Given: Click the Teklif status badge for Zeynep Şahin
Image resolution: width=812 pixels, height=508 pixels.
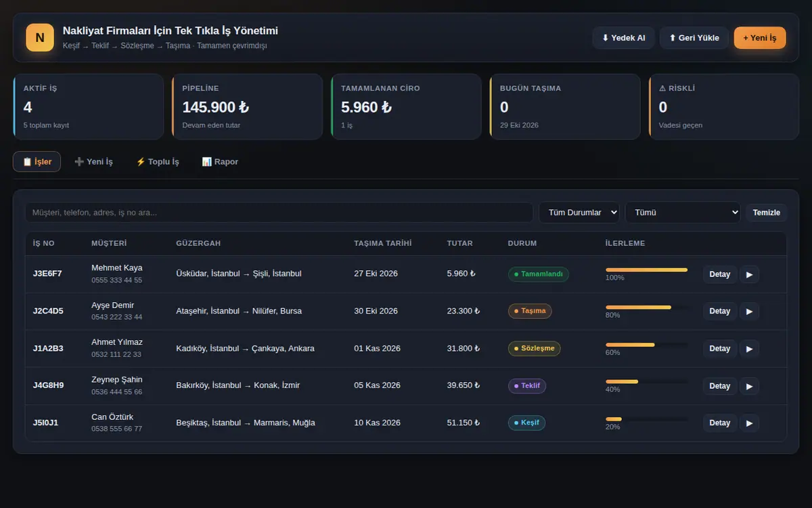Looking at the screenshot, I should click(x=527, y=386).
